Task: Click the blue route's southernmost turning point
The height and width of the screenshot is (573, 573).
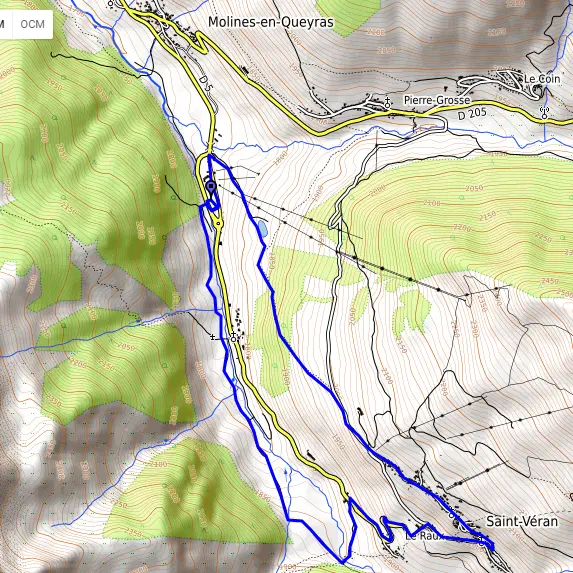Action: coord(343,562)
